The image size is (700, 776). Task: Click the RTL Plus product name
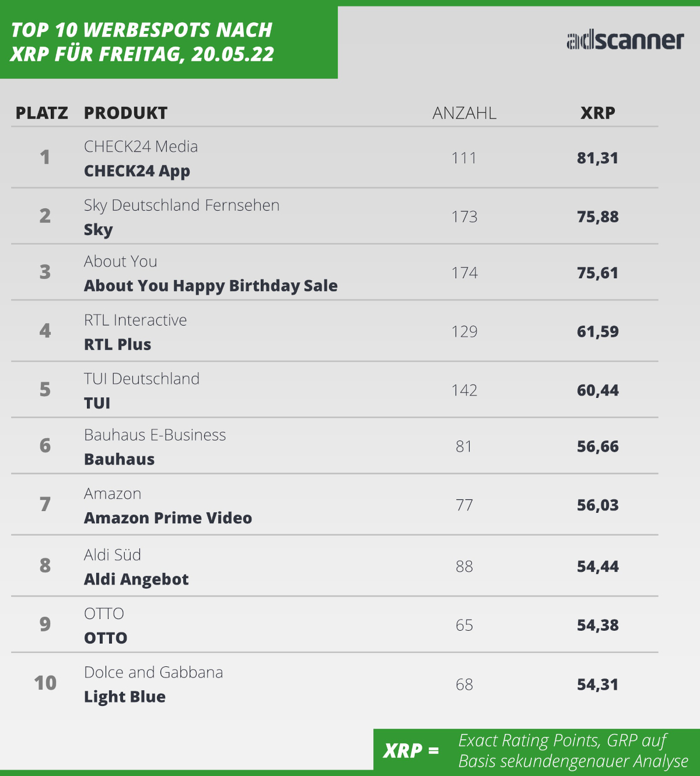117,345
